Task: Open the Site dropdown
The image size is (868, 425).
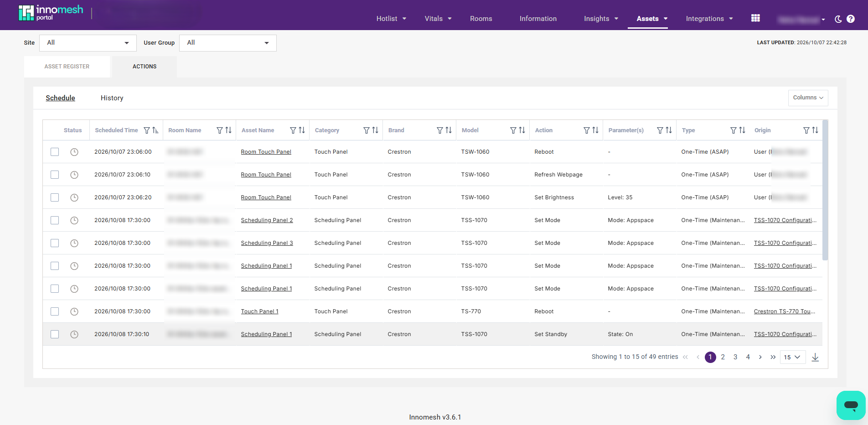Action: pos(88,43)
